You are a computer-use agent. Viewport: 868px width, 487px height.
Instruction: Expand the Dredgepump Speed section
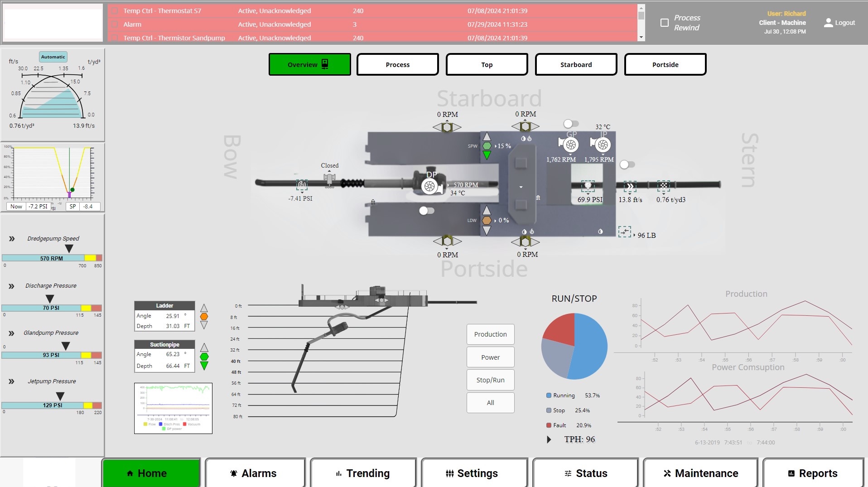(x=12, y=239)
